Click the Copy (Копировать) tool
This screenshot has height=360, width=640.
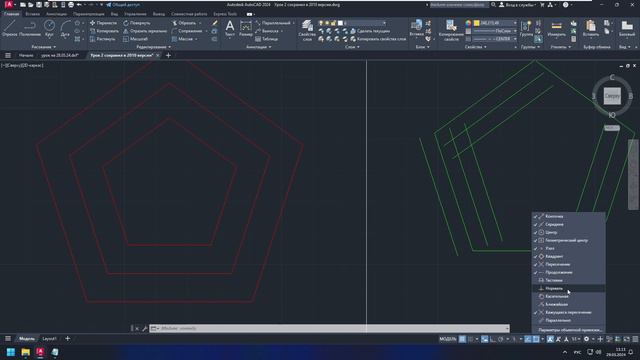point(104,31)
